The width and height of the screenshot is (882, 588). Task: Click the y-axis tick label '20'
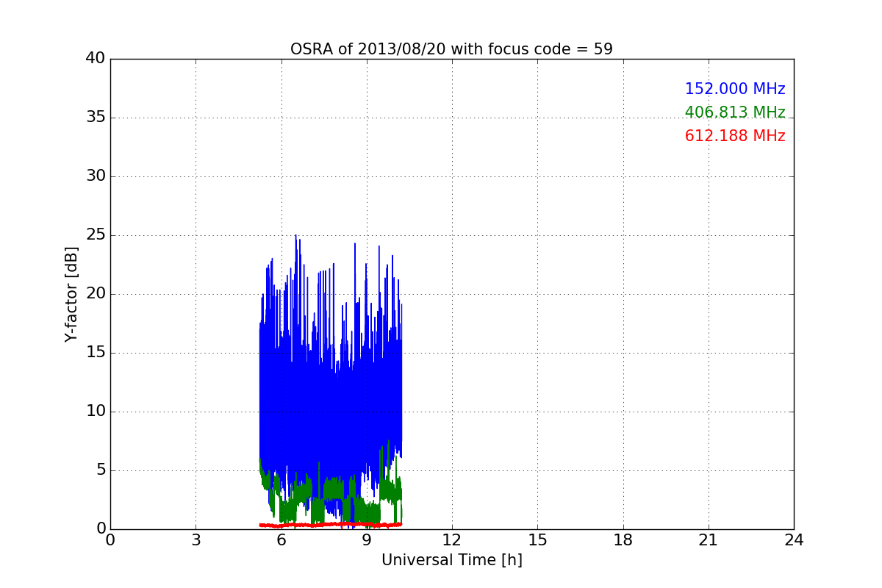click(96, 294)
